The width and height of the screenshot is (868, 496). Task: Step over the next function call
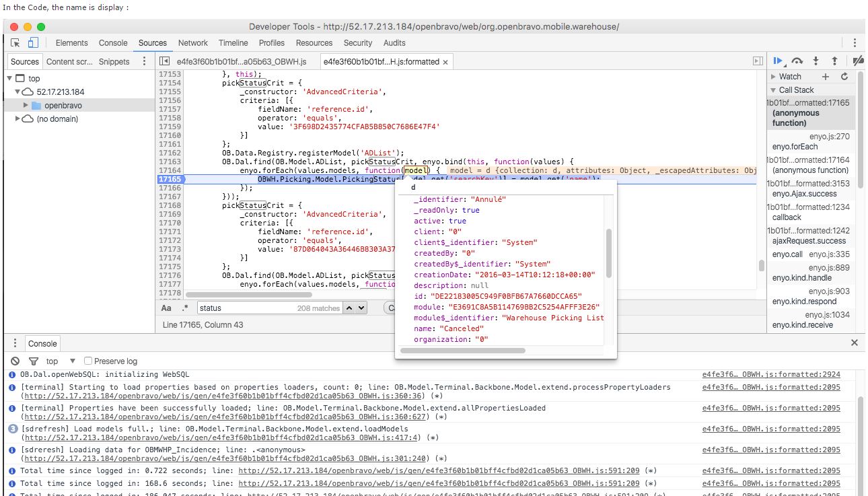point(797,61)
